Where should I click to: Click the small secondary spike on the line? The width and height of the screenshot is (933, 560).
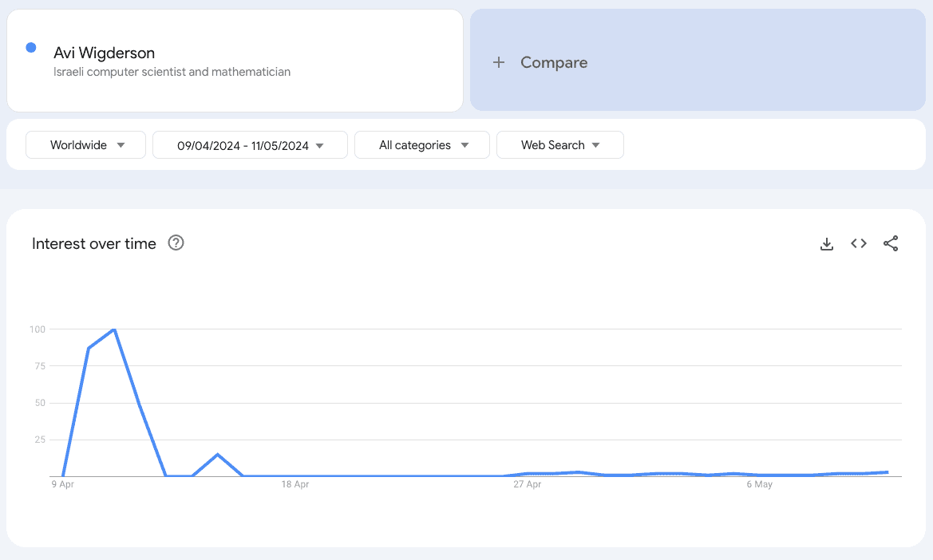pos(217,455)
